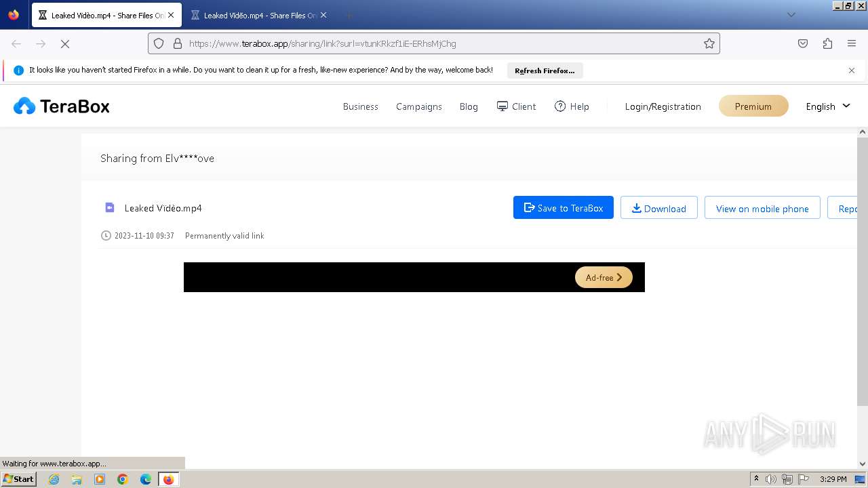Click the Ad-free button
Screen dimensions: 868x488
604,277
